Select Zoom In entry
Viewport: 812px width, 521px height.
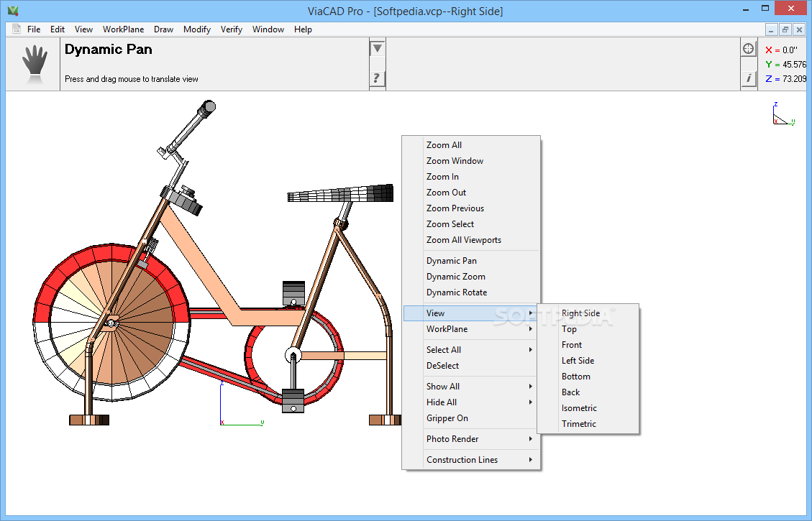tap(471, 177)
